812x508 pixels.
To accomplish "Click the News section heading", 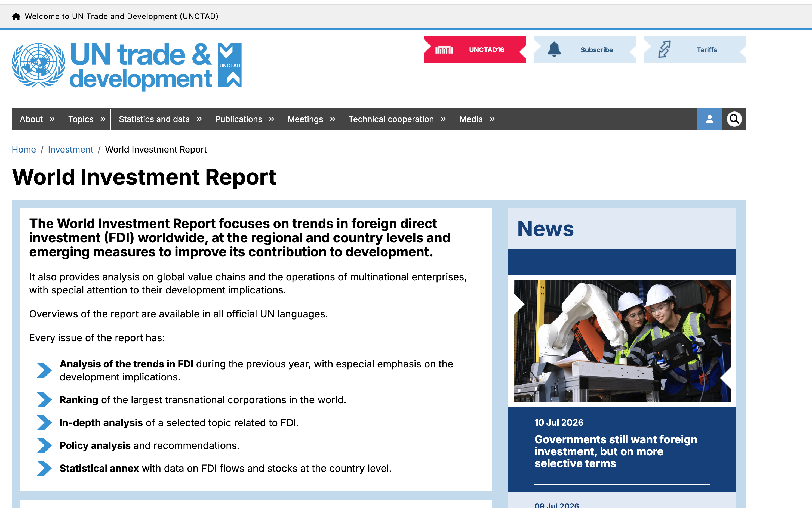I will (545, 229).
